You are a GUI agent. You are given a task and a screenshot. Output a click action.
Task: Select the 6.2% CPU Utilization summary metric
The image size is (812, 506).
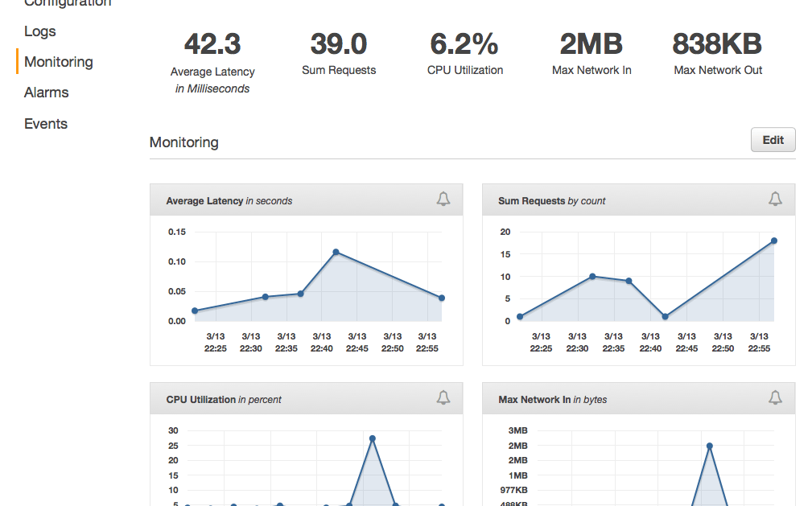[464, 44]
